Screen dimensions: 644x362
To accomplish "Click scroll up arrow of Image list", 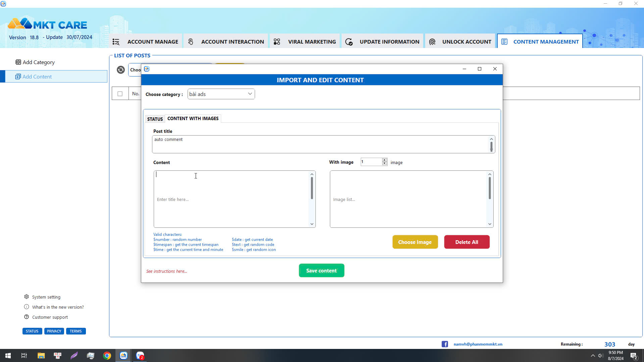I will coord(490,174).
